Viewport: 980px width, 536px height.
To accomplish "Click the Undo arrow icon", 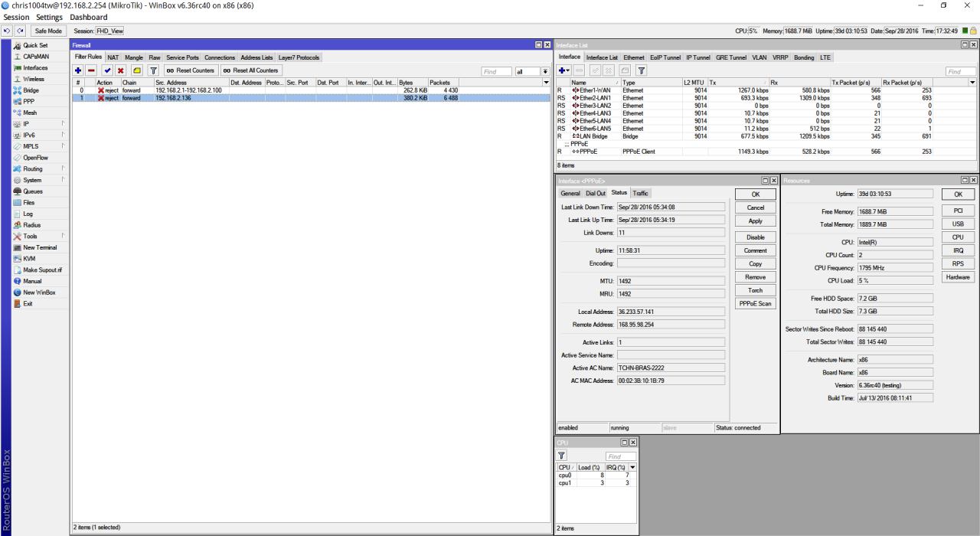I will (6, 31).
